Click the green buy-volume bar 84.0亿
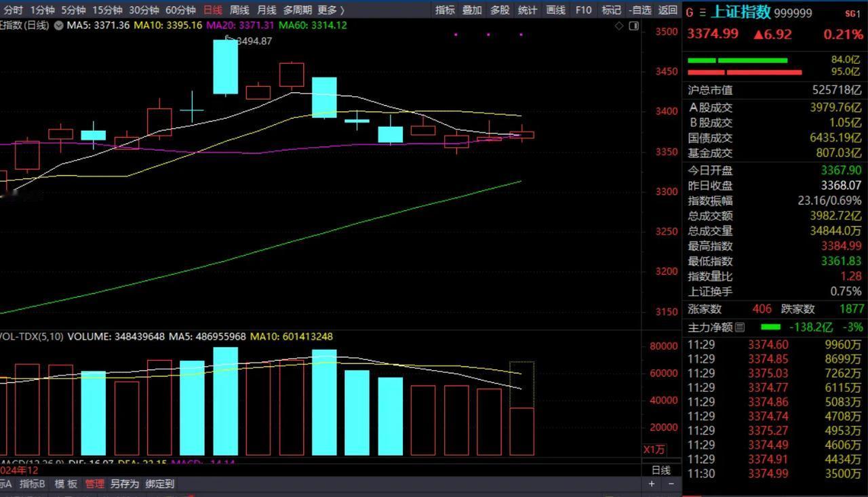 click(738, 60)
